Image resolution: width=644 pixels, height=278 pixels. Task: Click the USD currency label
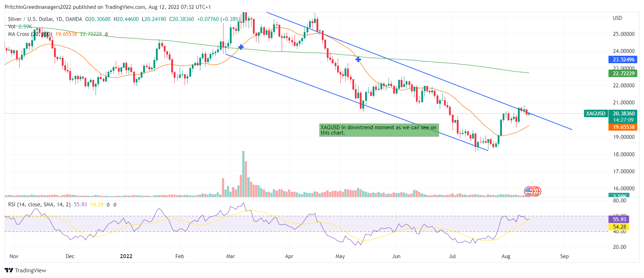(x=617, y=18)
